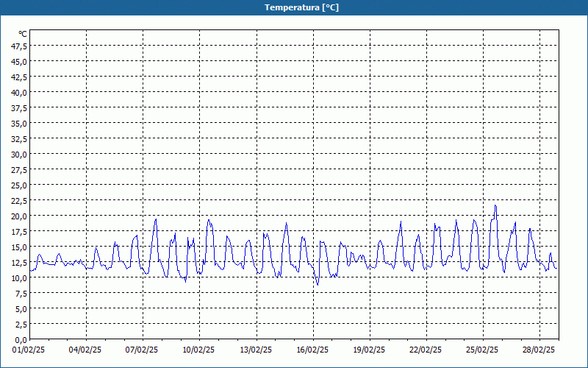Click the 19/02/25 date label
Viewport: 588px width, 368px height.
click(x=369, y=350)
